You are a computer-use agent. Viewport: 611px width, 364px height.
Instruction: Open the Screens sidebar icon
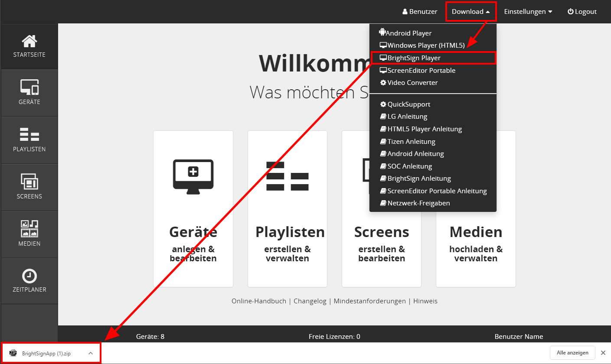click(x=29, y=182)
